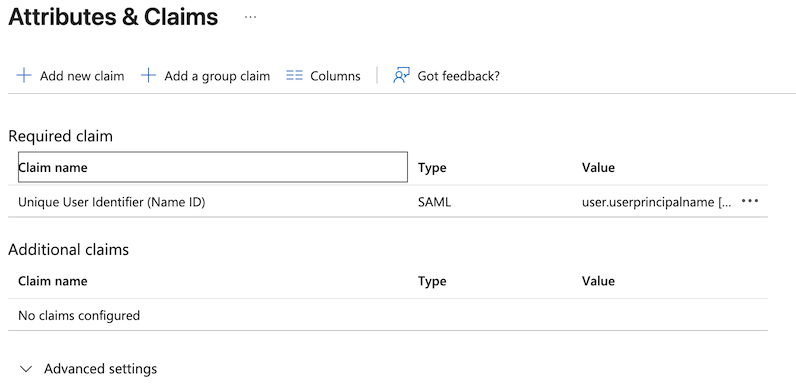Click the Claim name header under Additional claims
Image resolution: width=796 pixels, height=389 pixels.
coord(53,281)
